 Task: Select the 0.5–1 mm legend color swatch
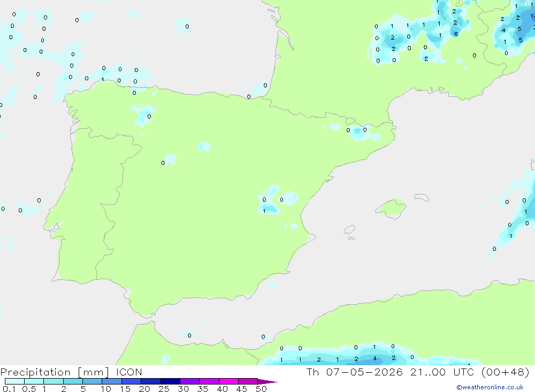[x=34, y=381]
